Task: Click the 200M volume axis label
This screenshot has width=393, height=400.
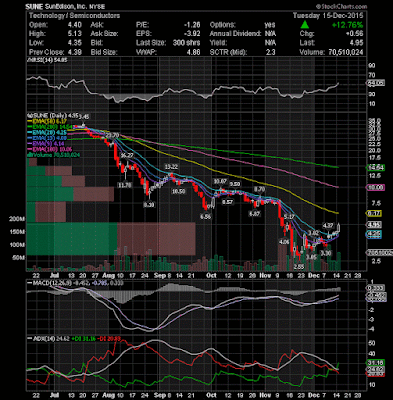Action: (17, 219)
